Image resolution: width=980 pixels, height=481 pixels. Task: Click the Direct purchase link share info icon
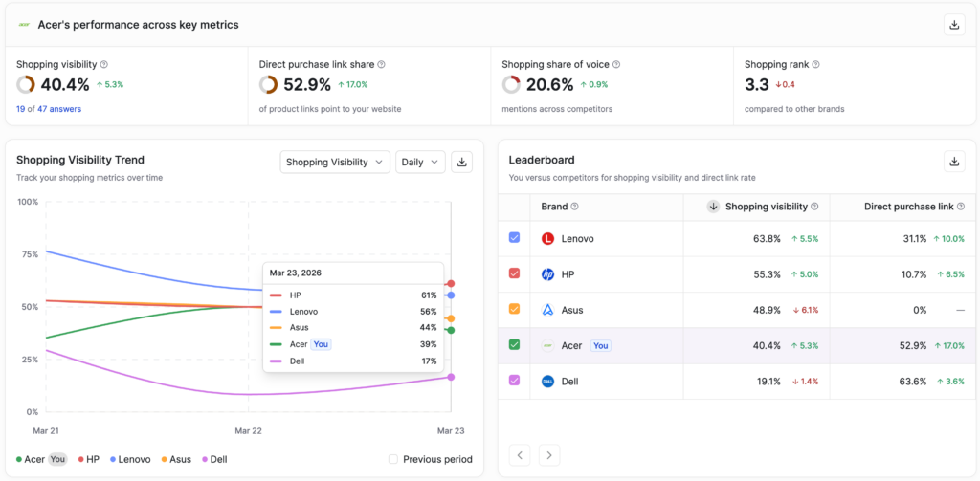[x=381, y=64]
